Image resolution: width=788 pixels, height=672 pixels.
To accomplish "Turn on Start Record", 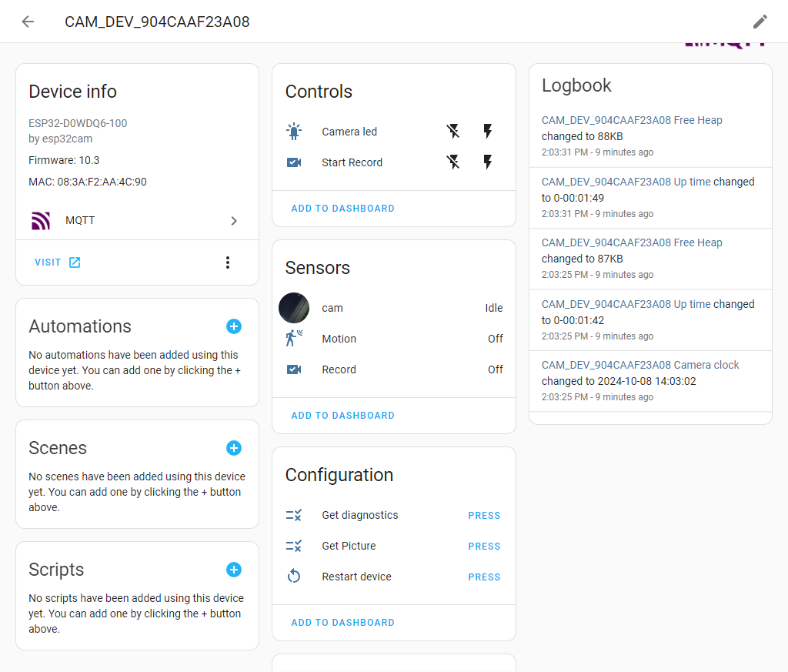I will click(x=487, y=162).
